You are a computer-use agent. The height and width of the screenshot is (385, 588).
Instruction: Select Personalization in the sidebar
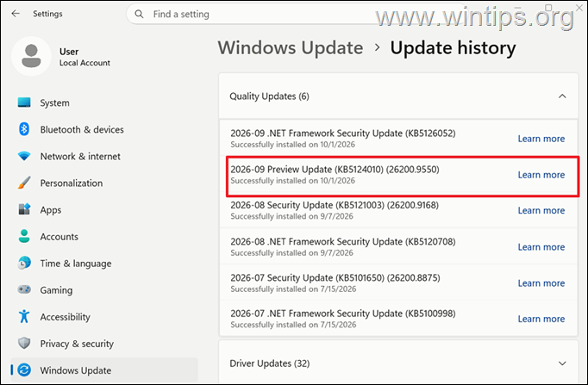104,183
